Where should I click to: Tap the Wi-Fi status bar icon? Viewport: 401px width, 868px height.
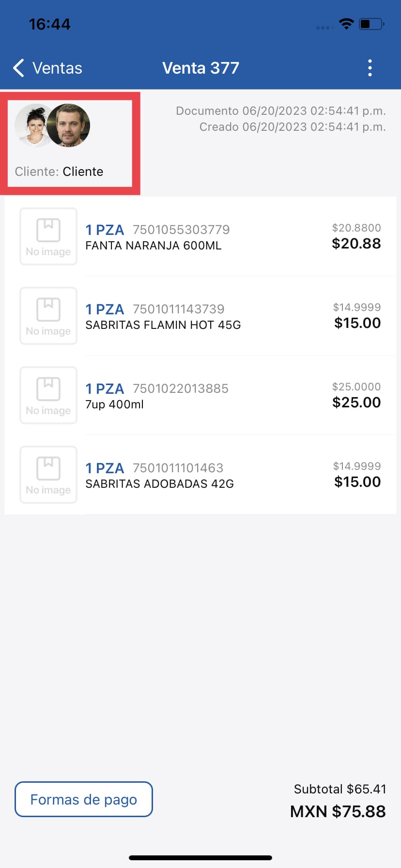tap(346, 24)
